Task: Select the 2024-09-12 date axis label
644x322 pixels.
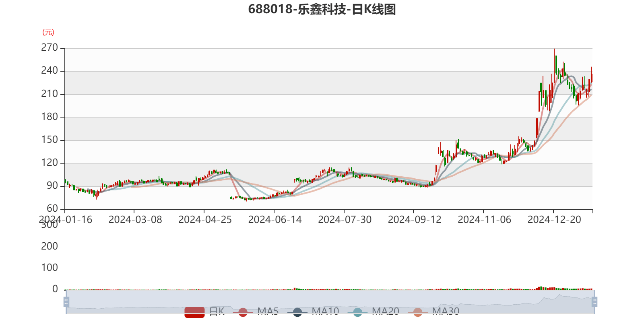Action: point(414,219)
